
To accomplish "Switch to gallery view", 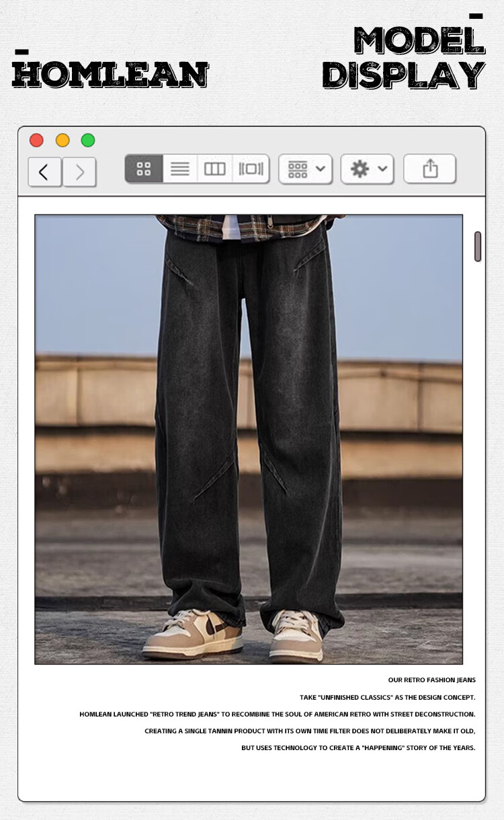I will coord(251,169).
